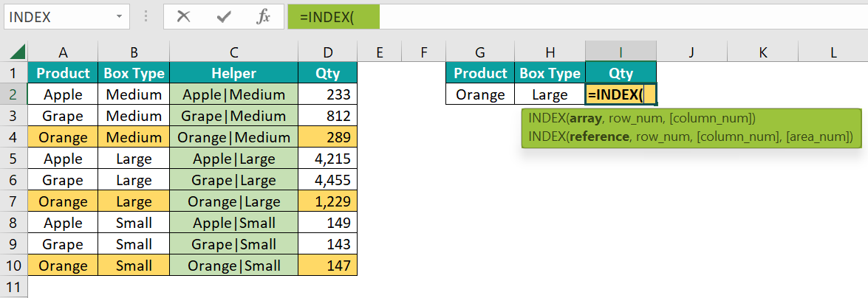Select cell with Apple|Medium

tap(233, 94)
